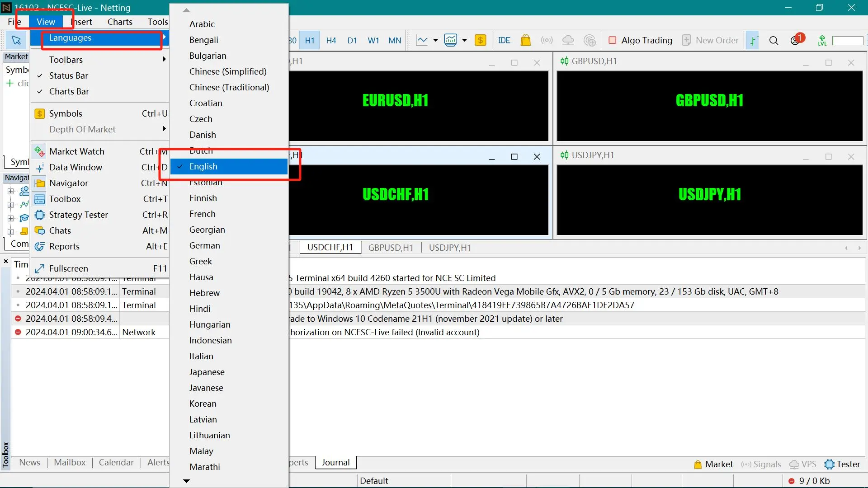Click the chart tabs scroll-right arrow
Screen dimensions: 868x488
[859, 248]
